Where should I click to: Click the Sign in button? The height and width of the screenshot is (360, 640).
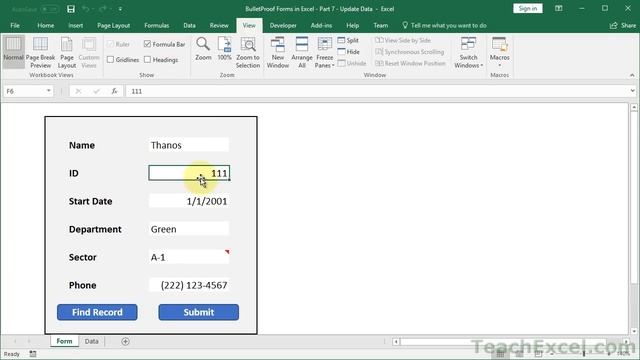point(528,9)
